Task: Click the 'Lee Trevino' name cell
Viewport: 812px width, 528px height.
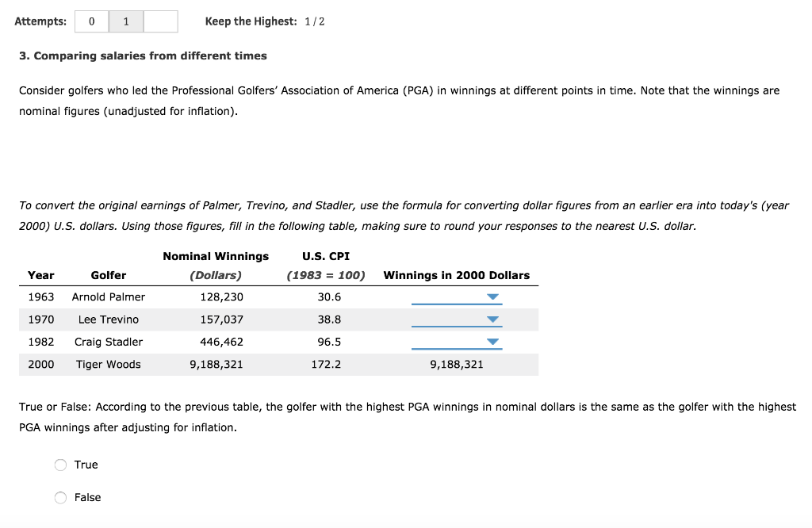Action: click(108, 319)
